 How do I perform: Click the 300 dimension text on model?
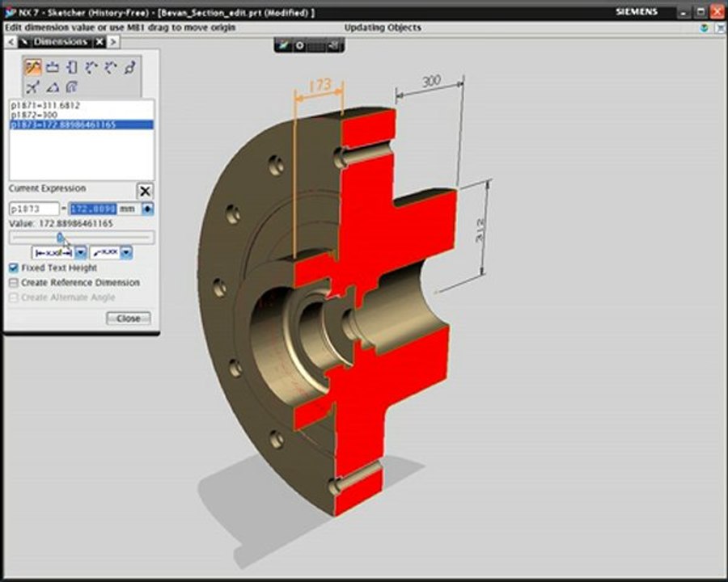(x=431, y=81)
